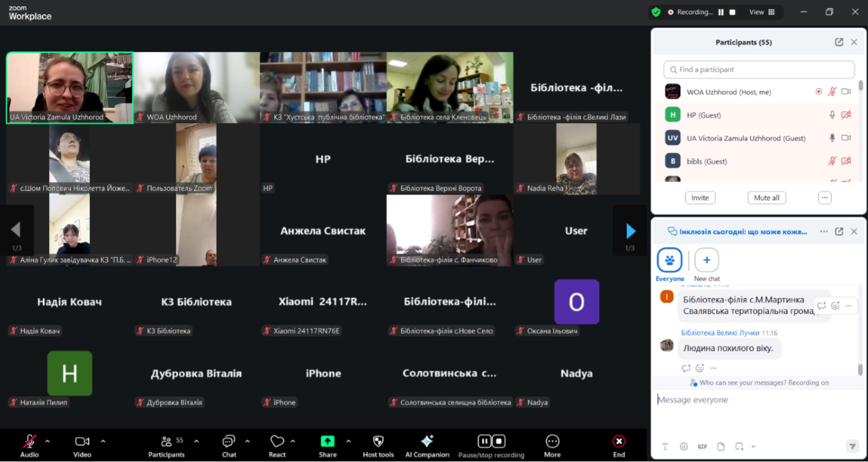
Task: Open More options in meeting toolbar
Action: click(x=552, y=446)
